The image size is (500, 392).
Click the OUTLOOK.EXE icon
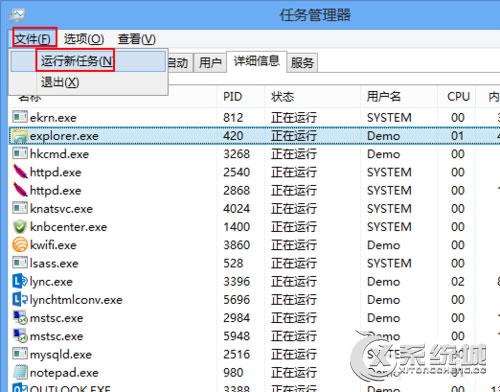point(20,388)
